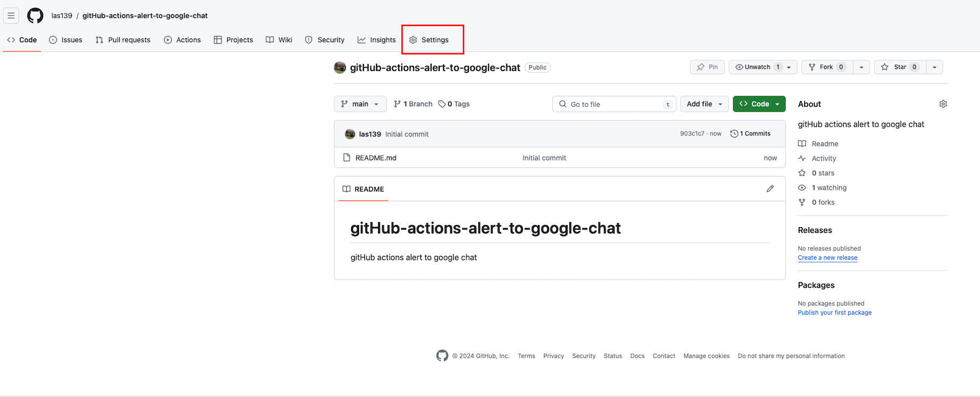Image resolution: width=980 pixels, height=397 pixels.
Task: Focus the Go to file search field
Action: [614, 104]
